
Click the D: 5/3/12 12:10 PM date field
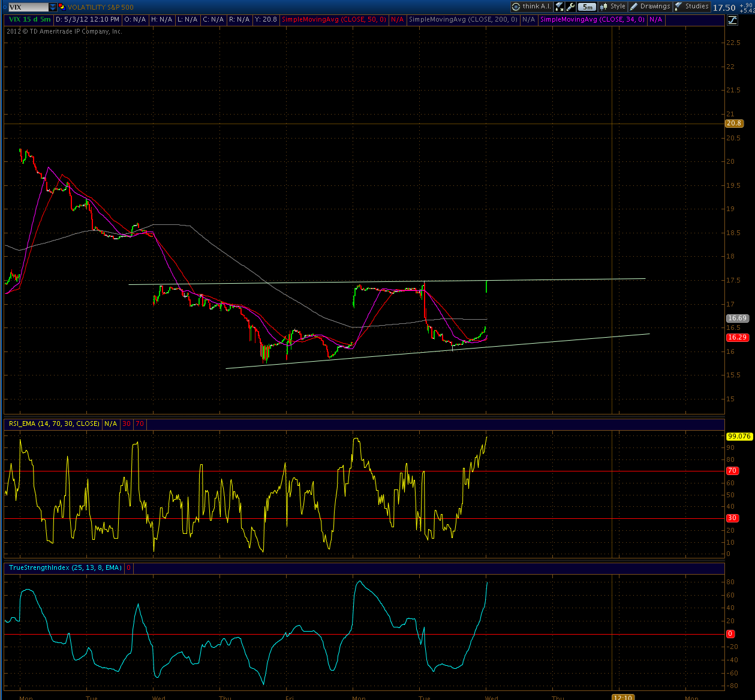pos(87,20)
